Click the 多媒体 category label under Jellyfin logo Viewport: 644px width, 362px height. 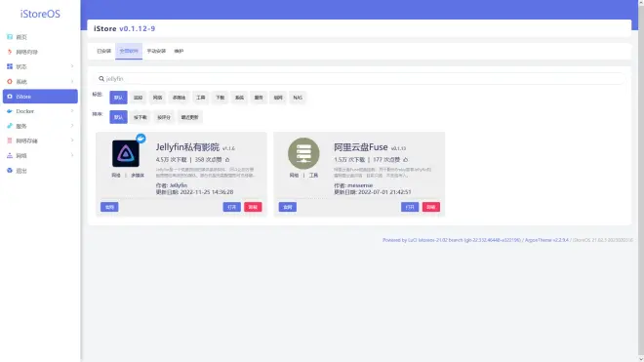[x=138, y=176]
